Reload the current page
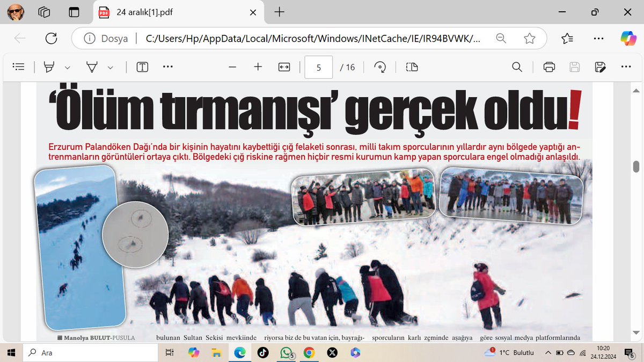 click(x=51, y=38)
